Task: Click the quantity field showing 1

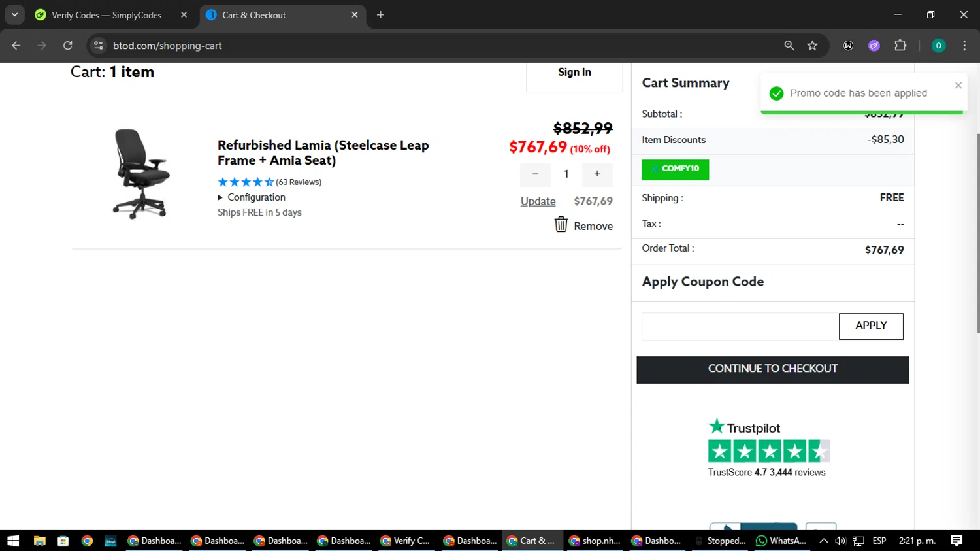Action: click(566, 174)
